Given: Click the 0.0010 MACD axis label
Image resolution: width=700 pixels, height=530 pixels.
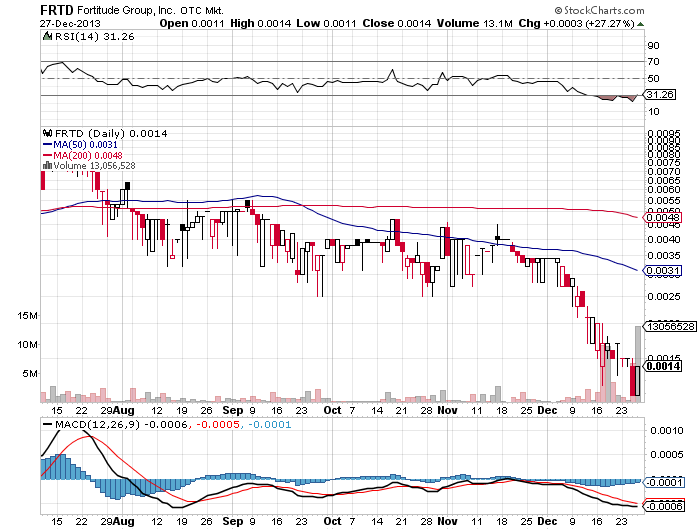Looking at the screenshot, I should [x=667, y=430].
